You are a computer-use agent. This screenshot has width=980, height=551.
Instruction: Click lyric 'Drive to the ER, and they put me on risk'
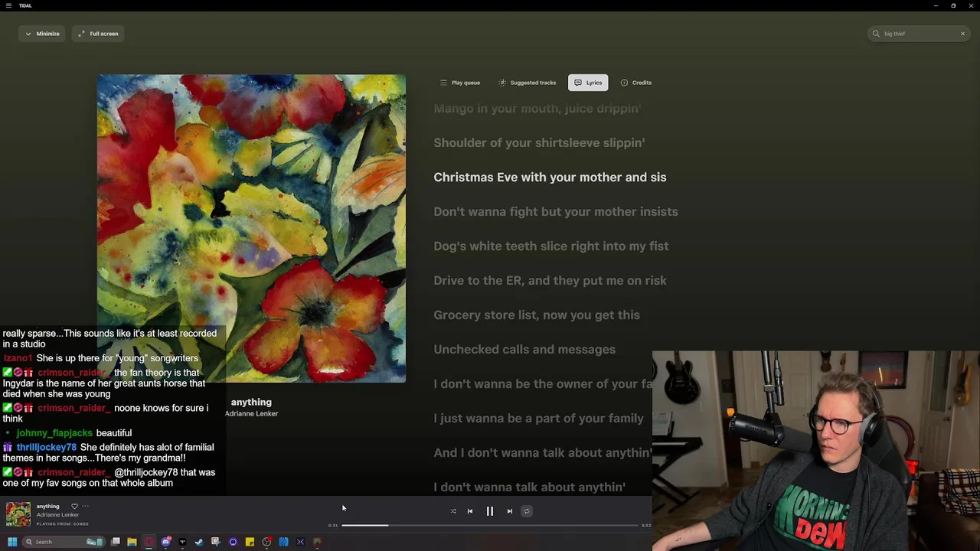pos(550,280)
